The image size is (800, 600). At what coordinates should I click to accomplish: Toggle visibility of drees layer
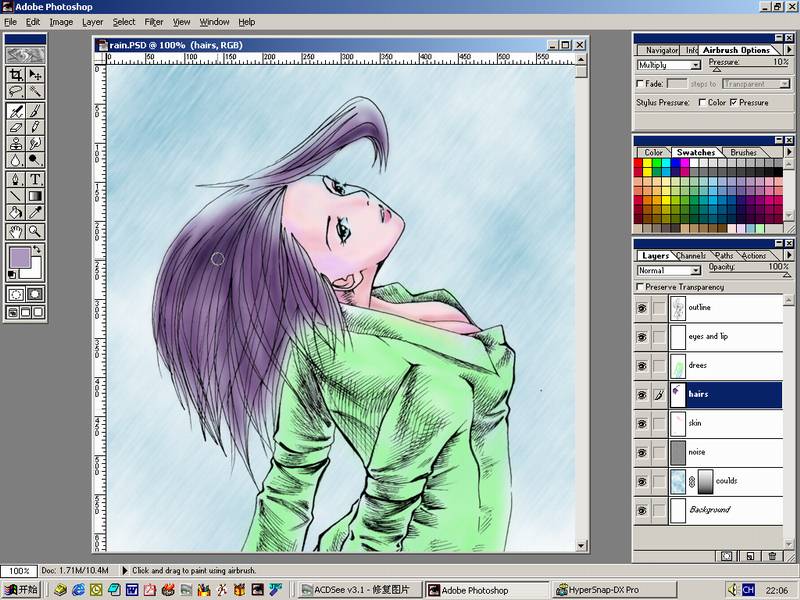pos(642,366)
